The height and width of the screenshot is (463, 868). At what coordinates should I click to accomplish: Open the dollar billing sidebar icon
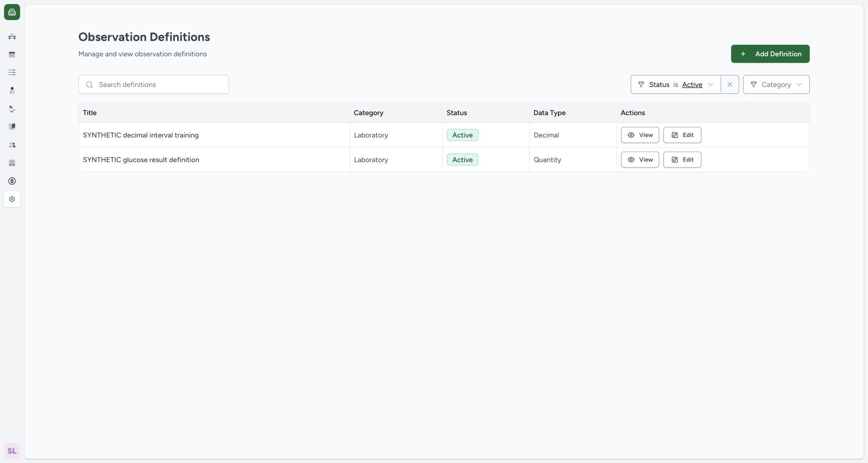click(12, 181)
